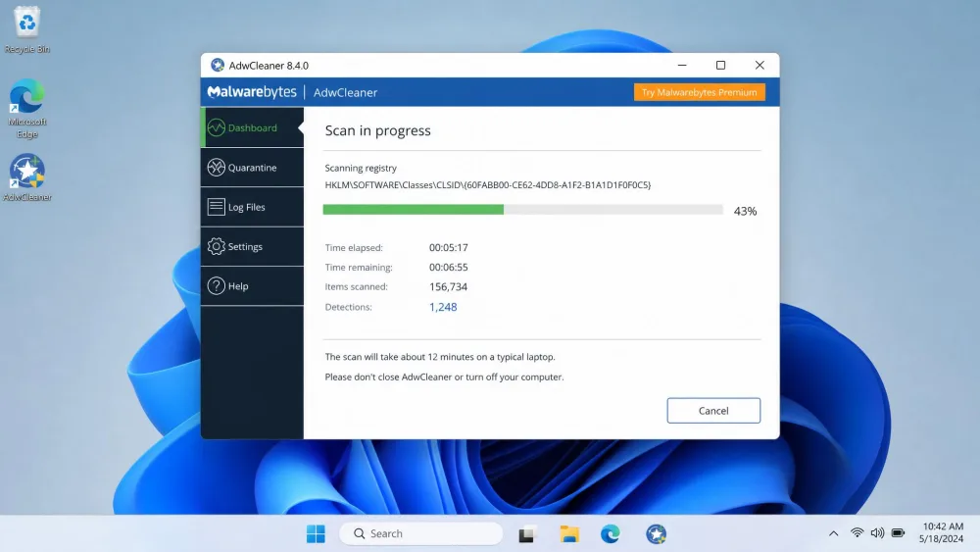Image resolution: width=980 pixels, height=552 pixels.
Task: Click the 43% progress percentage
Action: (745, 212)
